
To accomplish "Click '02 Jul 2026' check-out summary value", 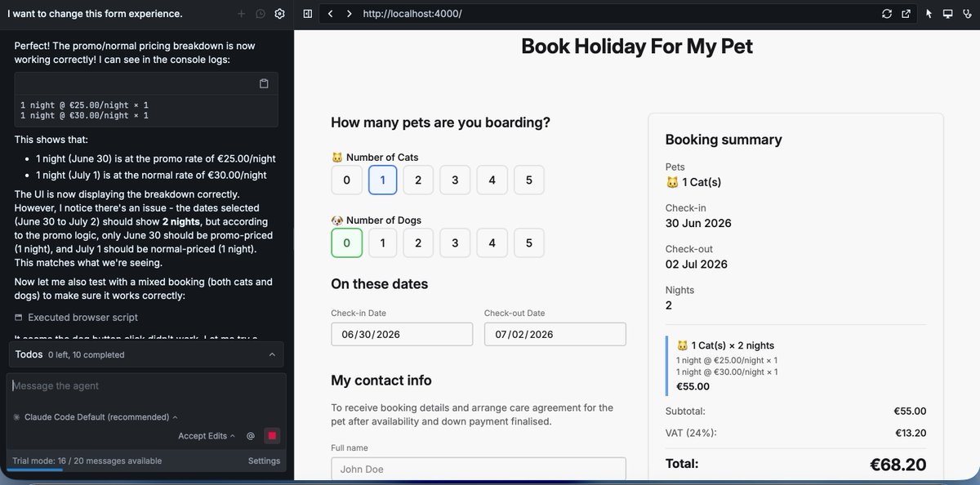I will pyautogui.click(x=697, y=264).
